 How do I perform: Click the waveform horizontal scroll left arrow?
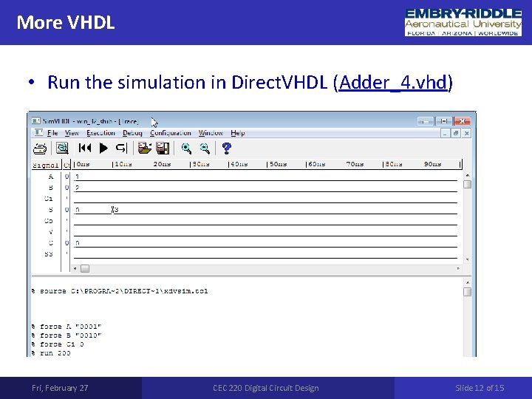[75, 269]
